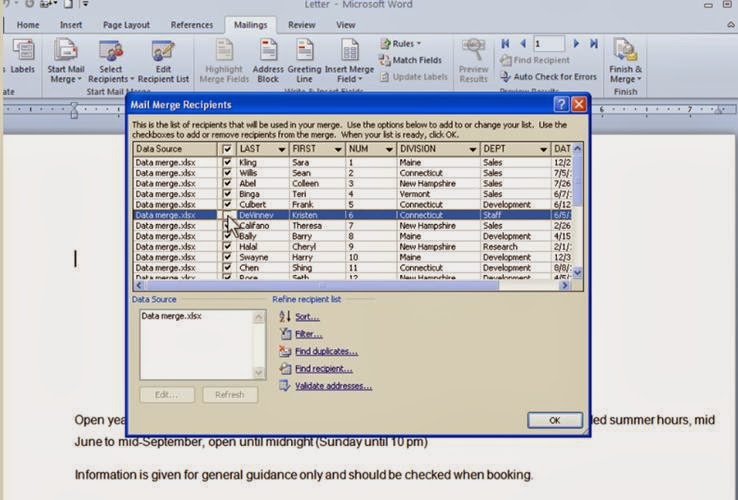Uncheck the Binga recipient checkbox

227,194
